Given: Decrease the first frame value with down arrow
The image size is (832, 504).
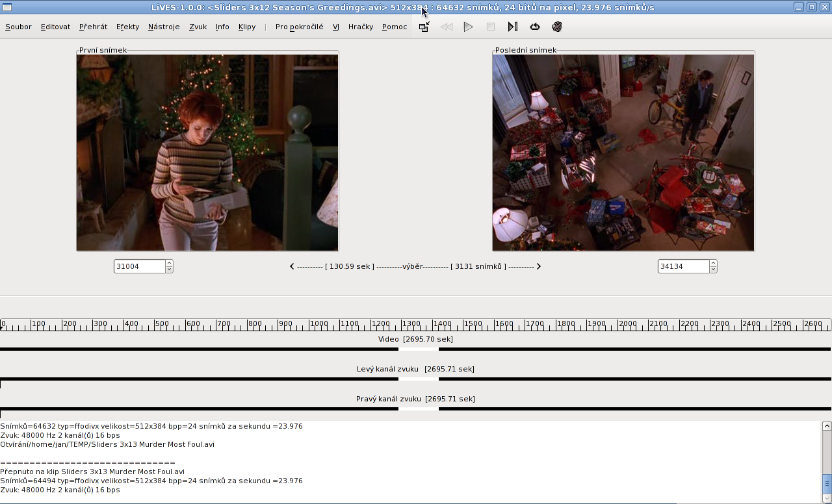Looking at the screenshot, I should [x=169, y=270].
